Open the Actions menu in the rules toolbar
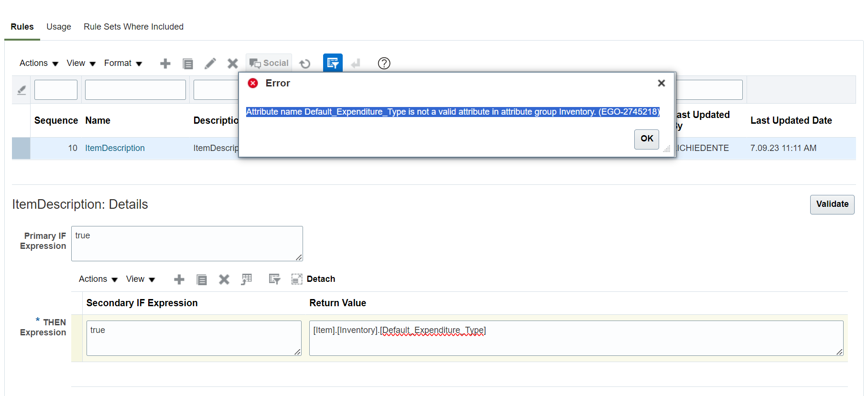Screen dimensions: 868x396 [x=39, y=63]
